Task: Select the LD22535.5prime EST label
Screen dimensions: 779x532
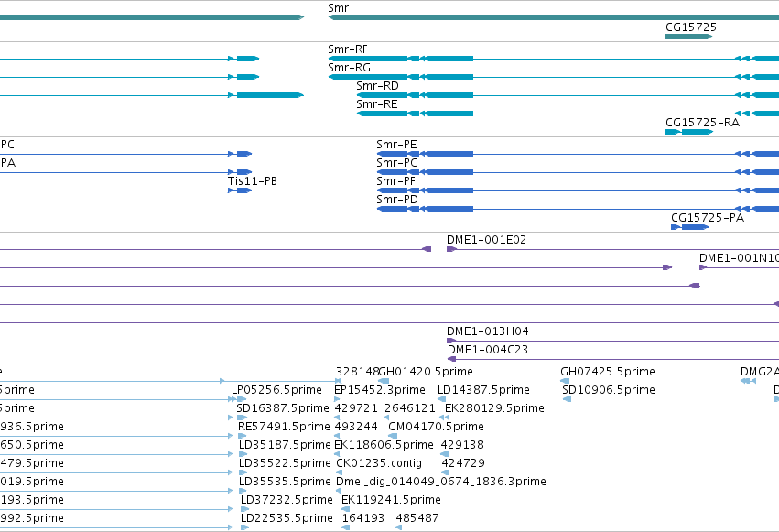Action: pyautogui.click(x=287, y=518)
